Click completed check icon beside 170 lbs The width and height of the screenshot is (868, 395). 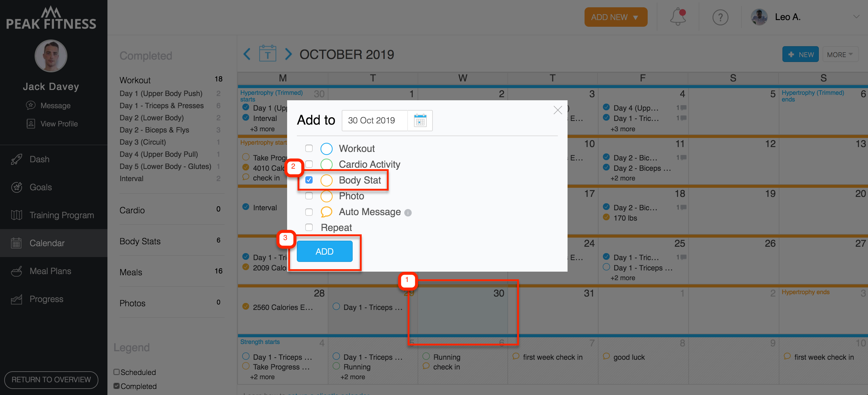point(606,217)
